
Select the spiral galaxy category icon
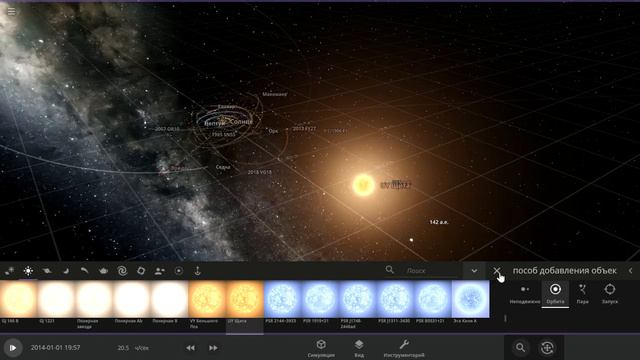click(x=122, y=271)
